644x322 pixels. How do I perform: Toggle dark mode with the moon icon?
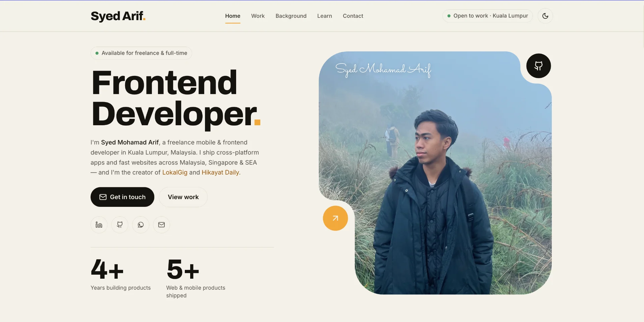pyautogui.click(x=545, y=16)
